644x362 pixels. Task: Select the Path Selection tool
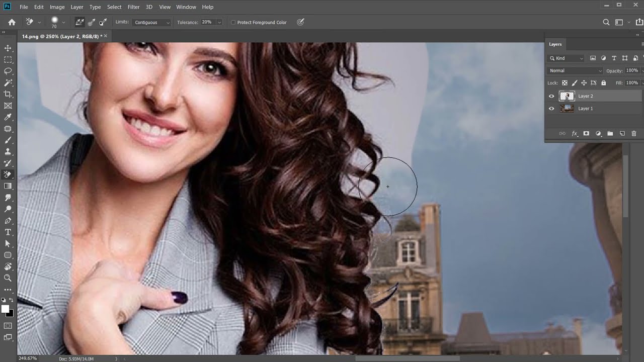point(8,244)
